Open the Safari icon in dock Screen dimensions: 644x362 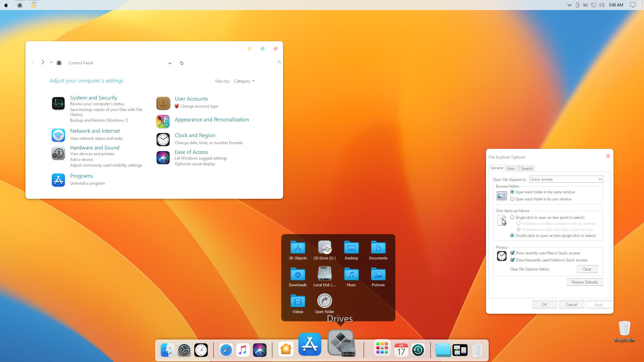(x=226, y=350)
